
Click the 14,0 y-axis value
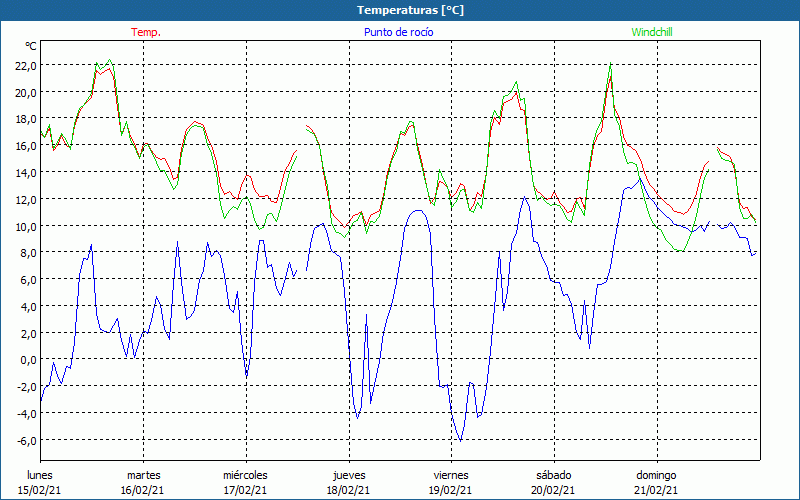(26, 172)
